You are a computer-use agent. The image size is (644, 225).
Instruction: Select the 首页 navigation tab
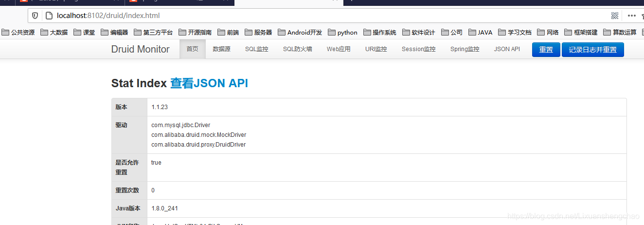(x=193, y=49)
